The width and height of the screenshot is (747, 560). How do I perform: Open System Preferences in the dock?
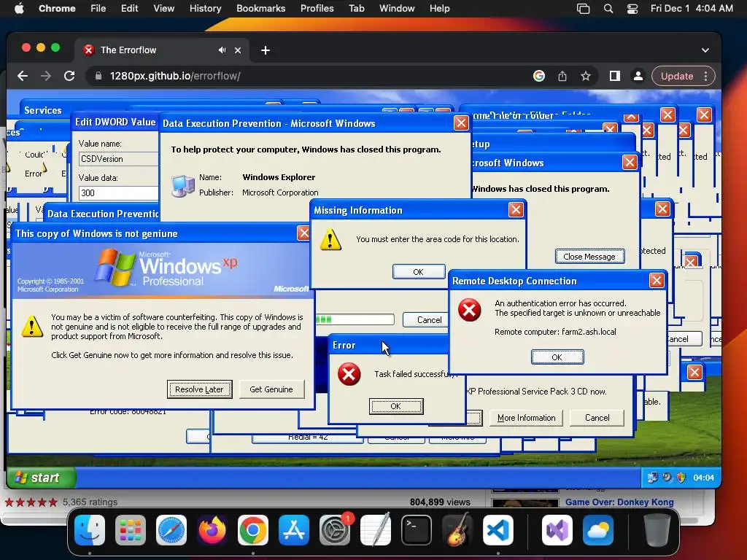(334, 530)
